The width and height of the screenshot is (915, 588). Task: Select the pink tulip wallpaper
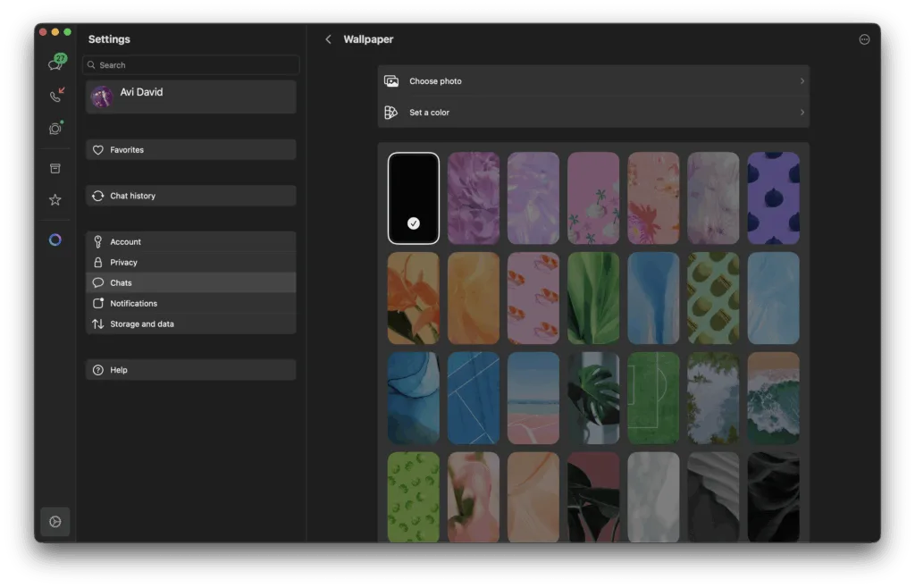[474, 497]
